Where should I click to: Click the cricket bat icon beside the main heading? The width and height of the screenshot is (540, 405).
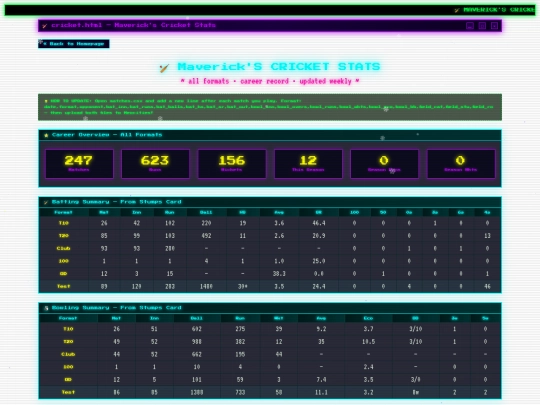[164, 68]
